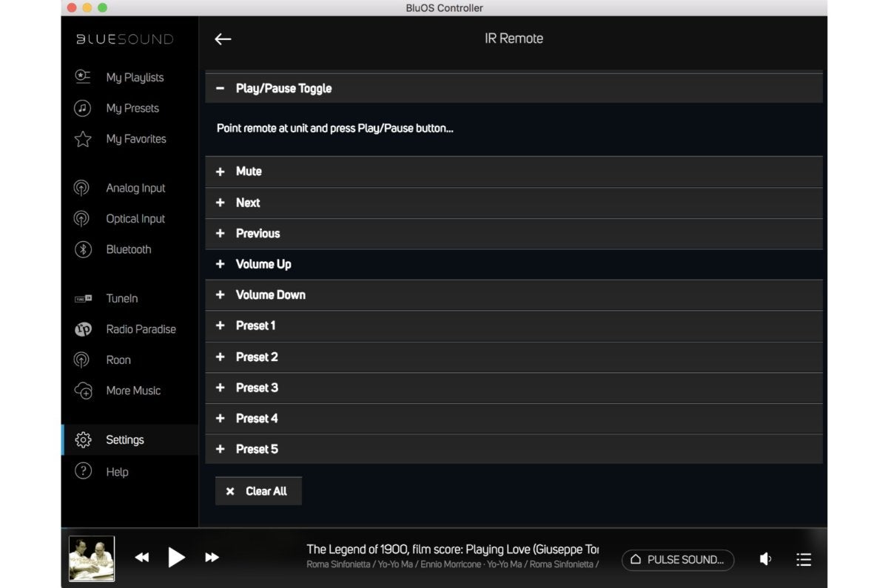Image resolution: width=888 pixels, height=588 pixels.
Task: Click the Bluesound logo
Action: tap(125, 39)
